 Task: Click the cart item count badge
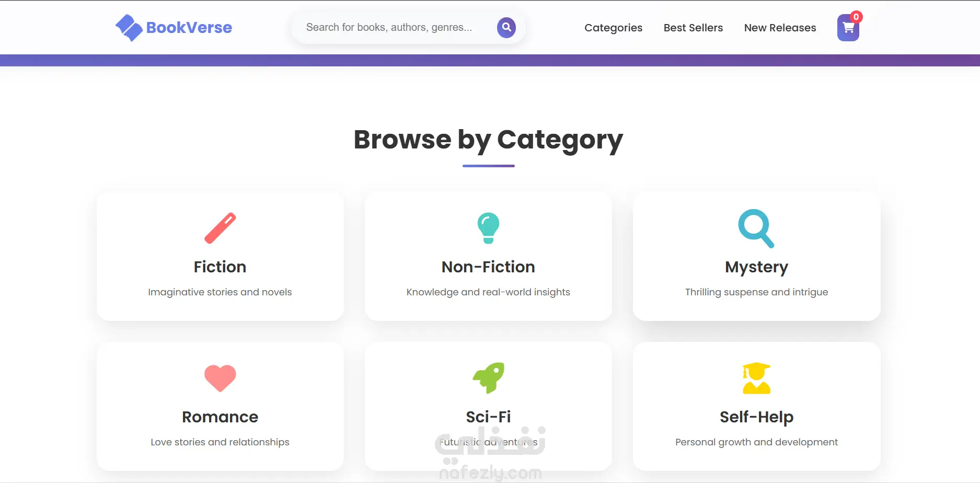856,17
